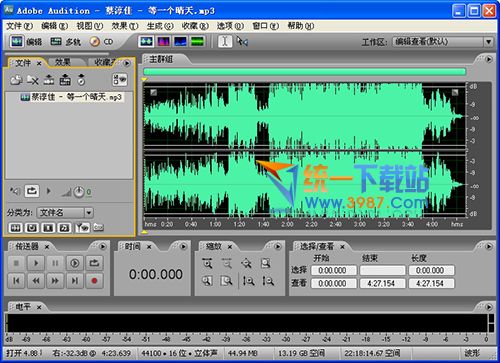Click Play from cursor to end button

[75, 263]
